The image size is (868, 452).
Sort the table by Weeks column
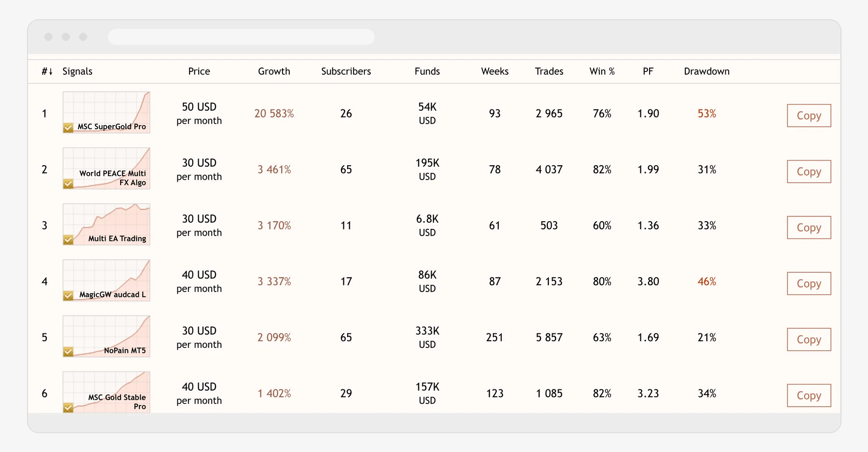coord(495,71)
